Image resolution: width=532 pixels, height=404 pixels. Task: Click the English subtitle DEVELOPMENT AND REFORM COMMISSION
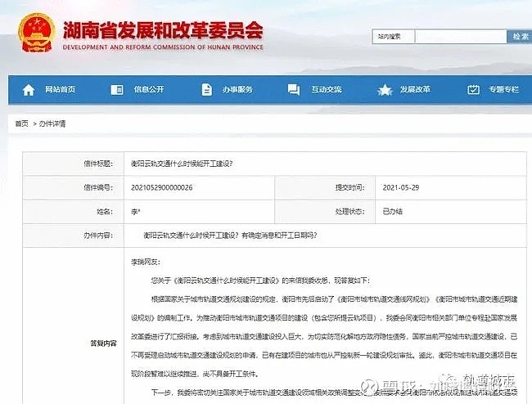click(x=163, y=47)
